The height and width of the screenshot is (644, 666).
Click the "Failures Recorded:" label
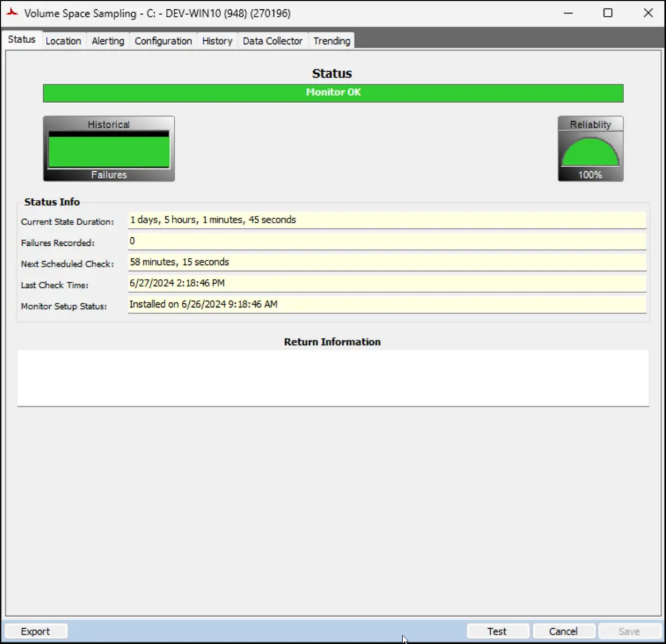58,243
